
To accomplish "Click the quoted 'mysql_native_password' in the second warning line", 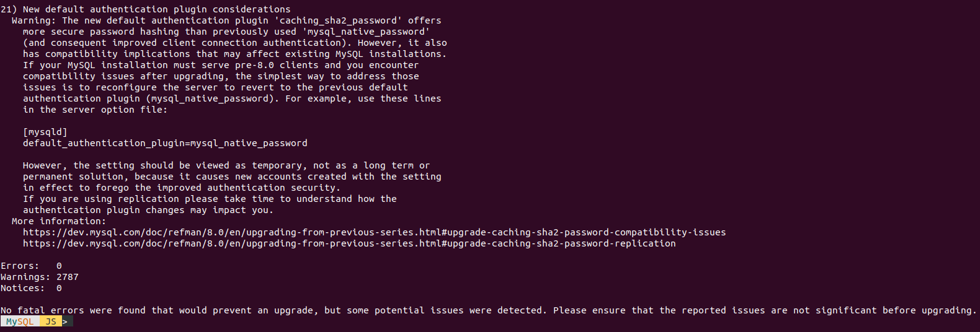I will point(366,32).
